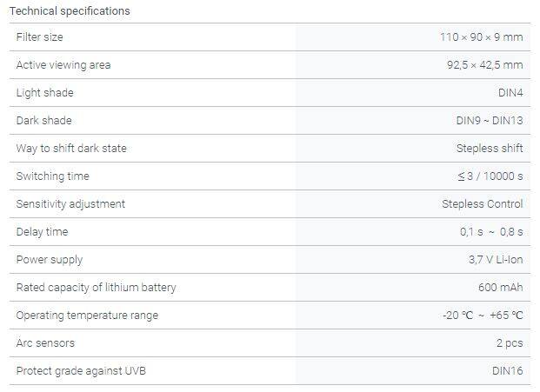
Task: Click the Switching time row label
Action: pyautogui.click(x=53, y=176)
